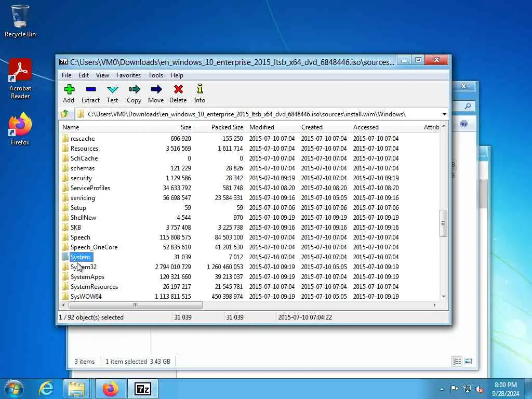Open the Favorites menu

coord(129,75)
